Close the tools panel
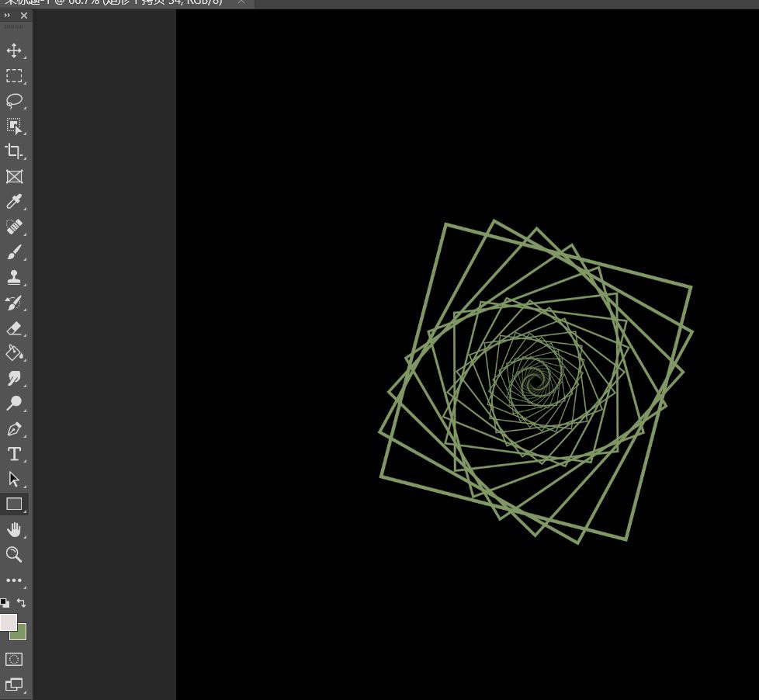Viewport: 759px width, 700px height. point(24,16)
